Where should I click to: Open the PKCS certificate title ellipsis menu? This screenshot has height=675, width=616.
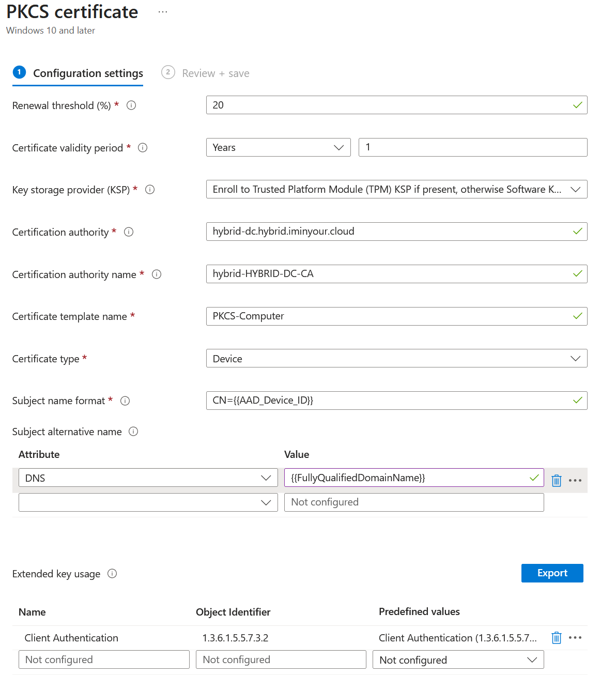coord(162,11)
